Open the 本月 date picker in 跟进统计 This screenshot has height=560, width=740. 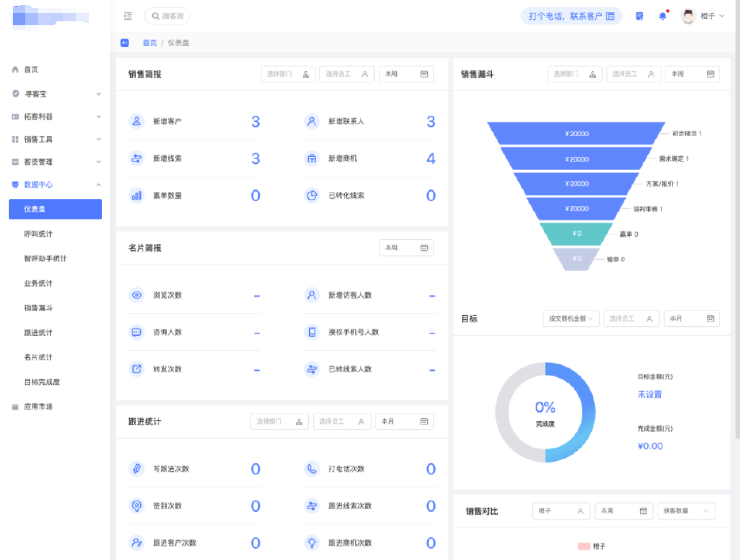click(404, 421)
